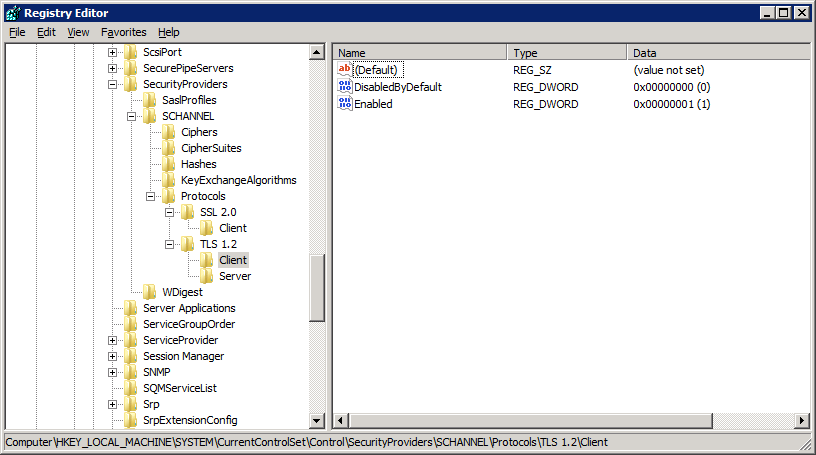Collapse the SCHANNEL tree node
This screenshot has width=816, height=455.
click(x=132, y=116)
